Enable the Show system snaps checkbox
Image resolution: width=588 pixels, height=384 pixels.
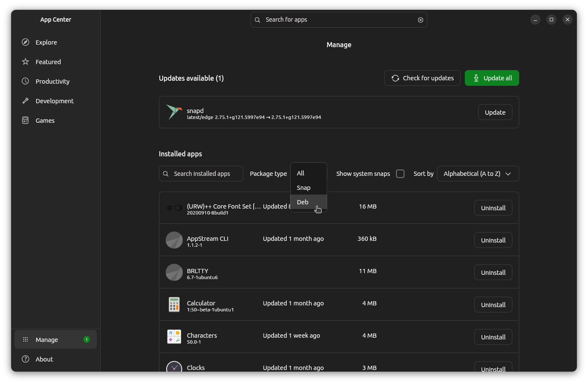pos(400,174)
